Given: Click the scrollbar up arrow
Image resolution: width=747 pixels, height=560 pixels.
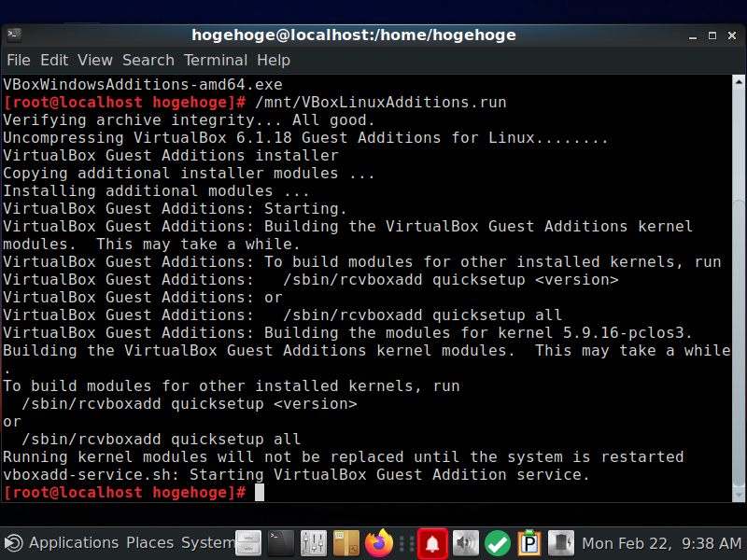Looking at the screenshot, I should (x=739, y=82).
